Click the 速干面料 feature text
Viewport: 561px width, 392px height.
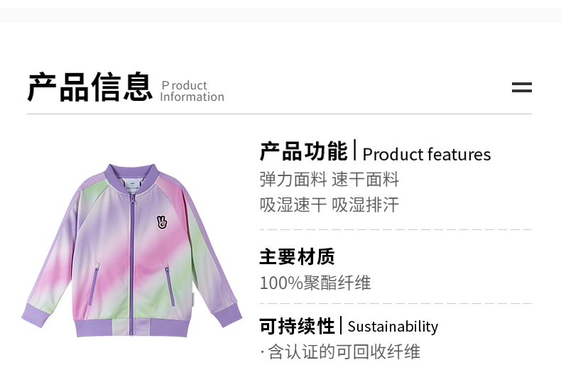(365, 179)
